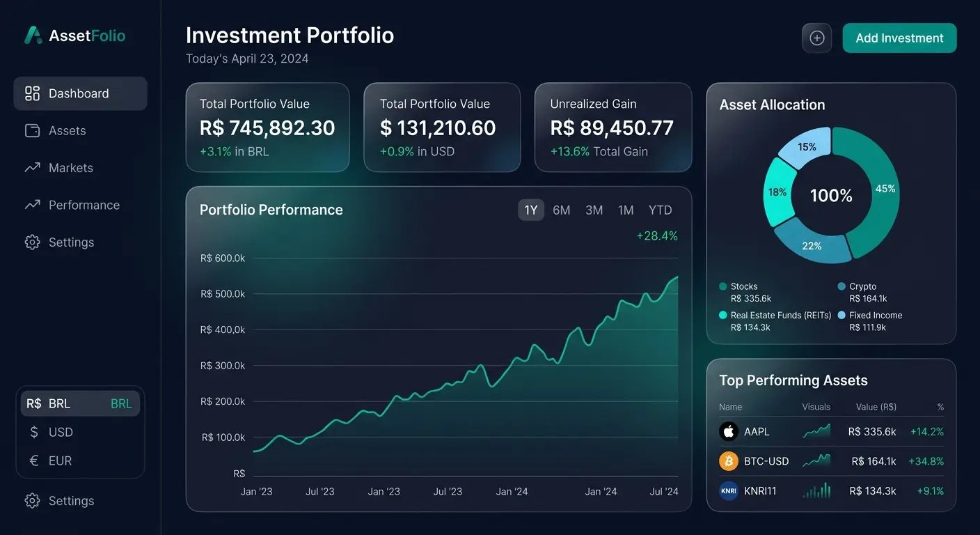Click the Bitcoin icon beside BTC-USD
Image resolution: width=980 pixels, height=535 pixels.
(x=728, y=461)
